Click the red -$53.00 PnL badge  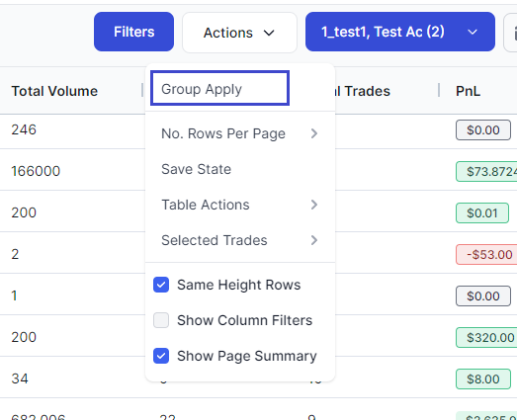[487, 255]
